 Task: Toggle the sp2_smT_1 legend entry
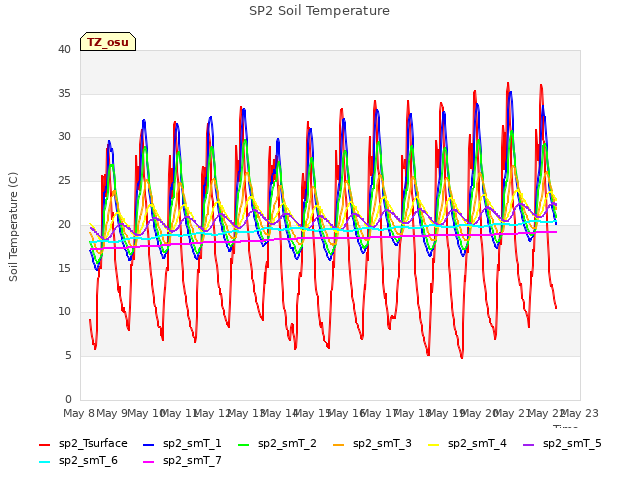(182, 444)
